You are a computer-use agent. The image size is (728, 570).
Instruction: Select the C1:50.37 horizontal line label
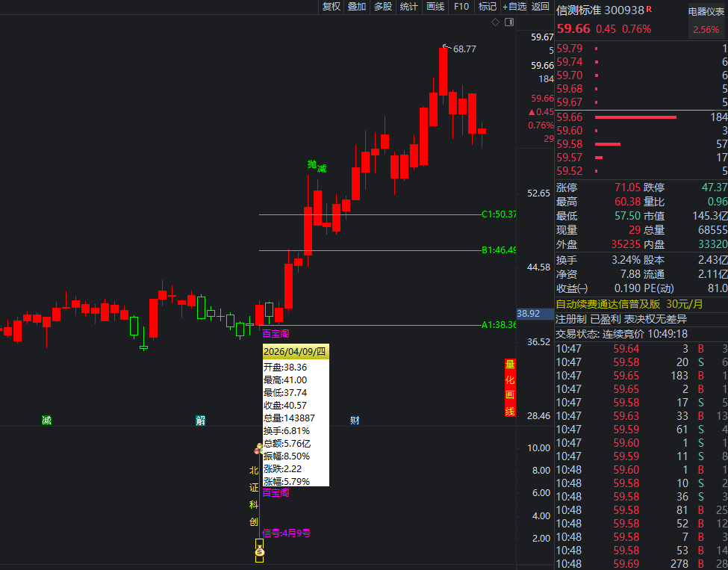[x=499, y=214]
